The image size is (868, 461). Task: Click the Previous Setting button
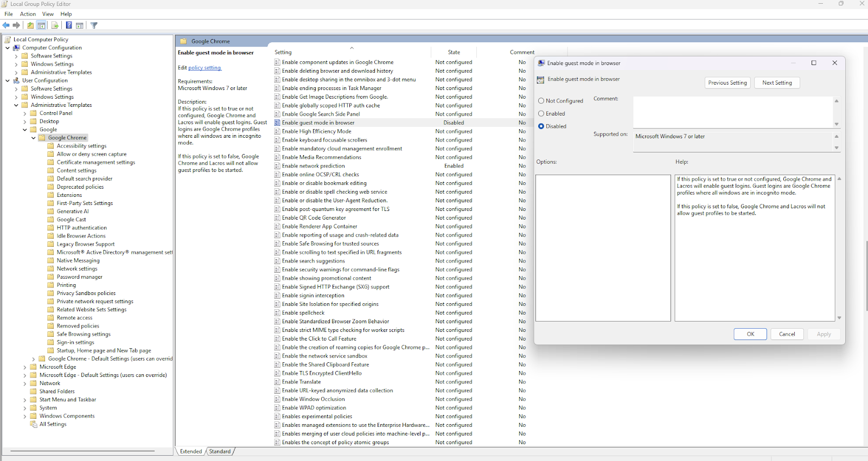727,82
